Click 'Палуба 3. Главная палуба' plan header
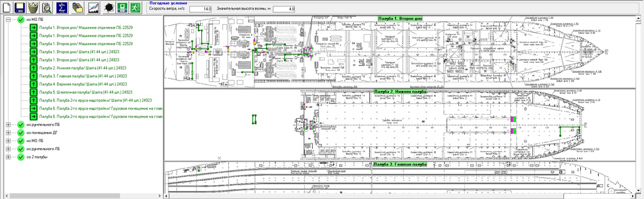 [x=400, y=164]
